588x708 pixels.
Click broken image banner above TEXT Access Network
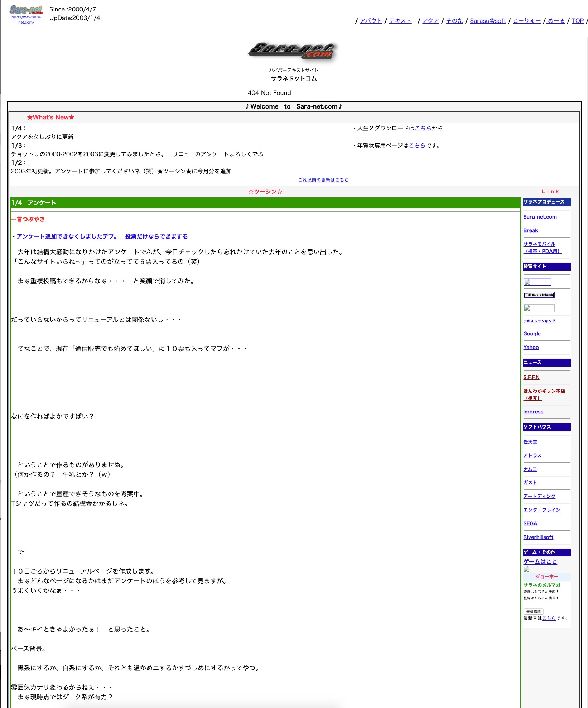click(x=537, y=282)
